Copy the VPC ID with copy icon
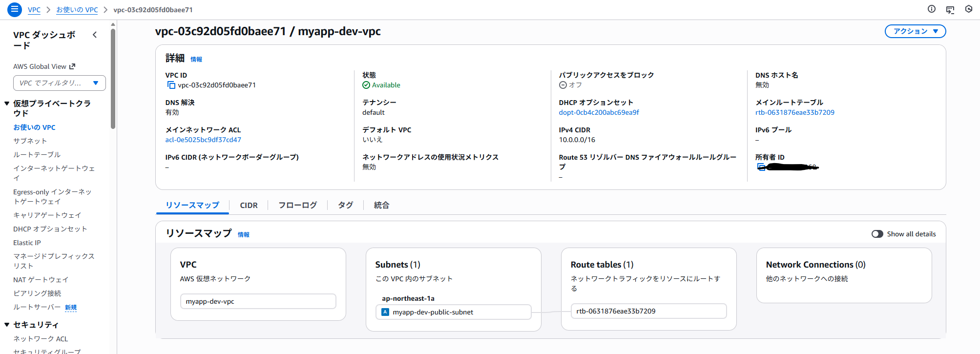Image resolution: width=980 pixels, height=354 pixels. pyautogui.click(x=171, y=85)
